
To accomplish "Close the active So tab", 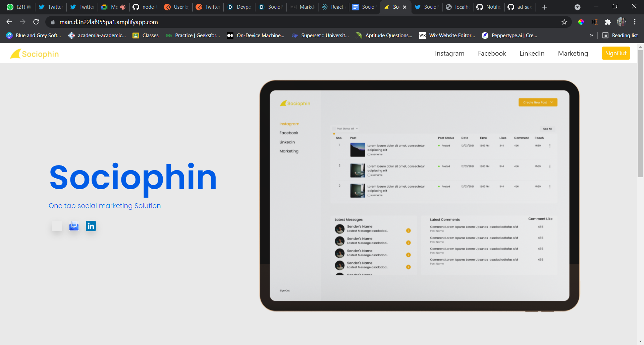I will [405, 7].
